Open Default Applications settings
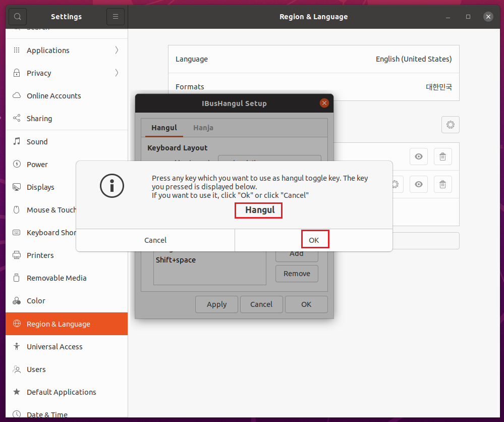 [67, 392]
